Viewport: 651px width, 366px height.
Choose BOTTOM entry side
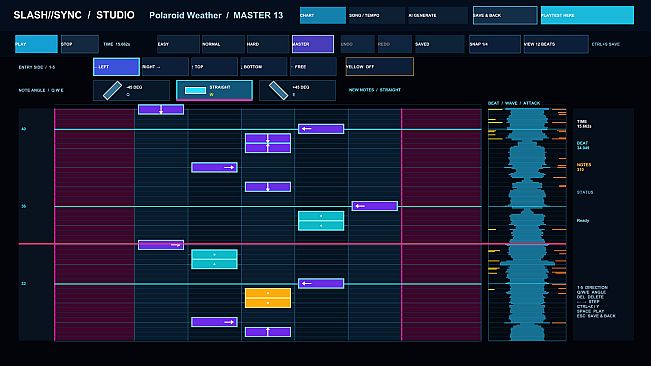click(x=264, y=67)
